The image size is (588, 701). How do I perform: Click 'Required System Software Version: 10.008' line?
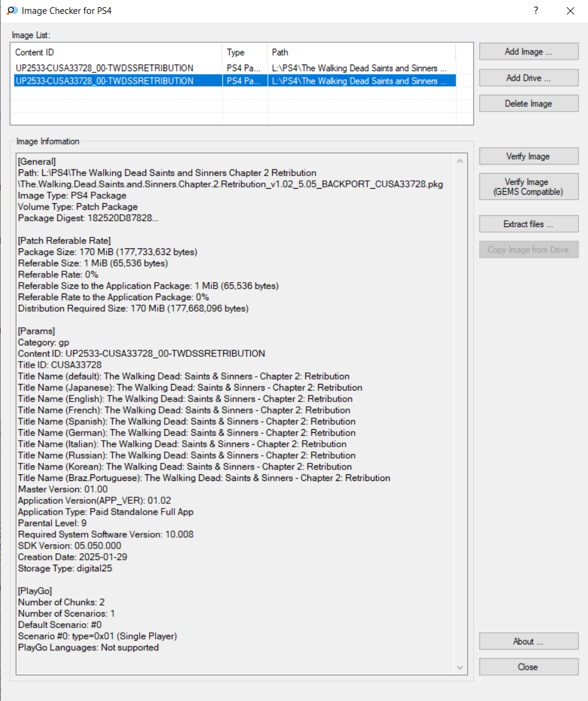click(x=106, y=535)
